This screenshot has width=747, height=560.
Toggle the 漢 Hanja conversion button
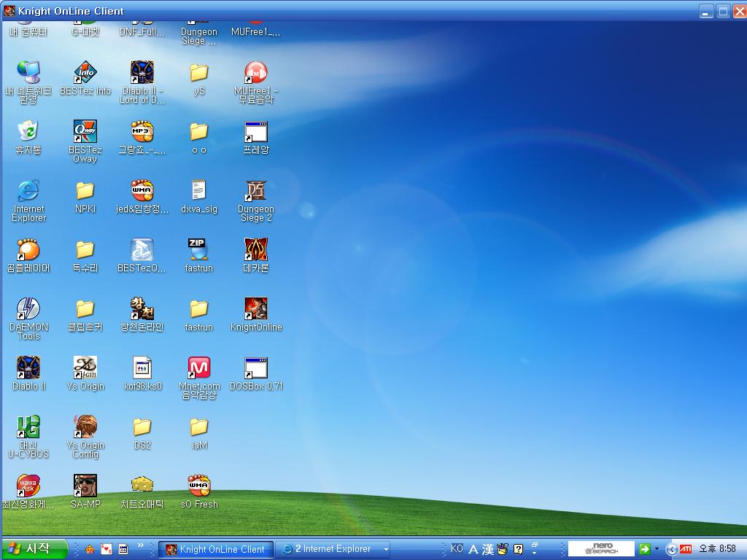pos(488,549)
